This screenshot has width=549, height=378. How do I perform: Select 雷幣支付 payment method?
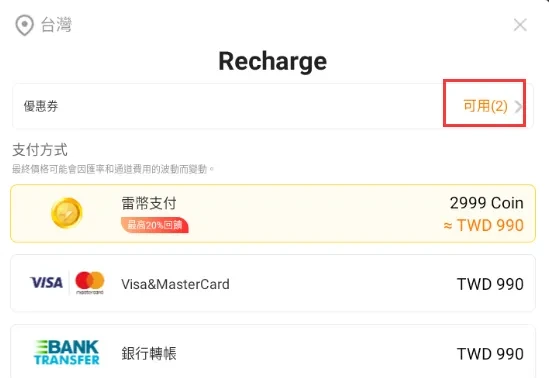coord(273,213)
